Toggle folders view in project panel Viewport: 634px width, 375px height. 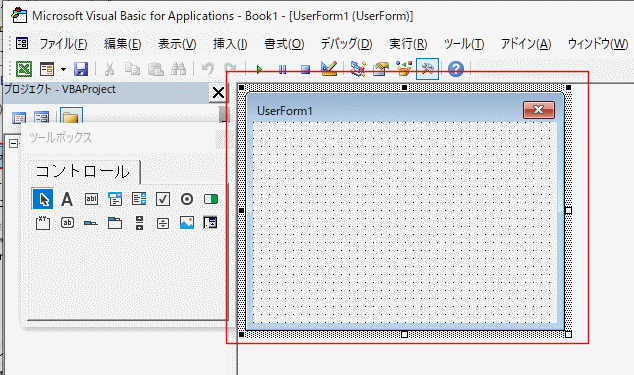coord(71,117)
